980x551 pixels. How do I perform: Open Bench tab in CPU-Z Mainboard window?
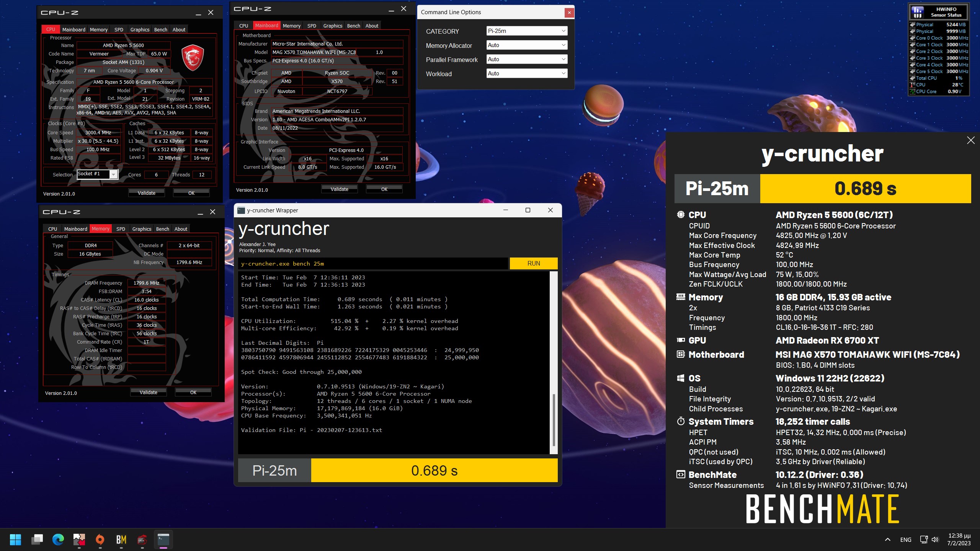coord(354,26)
